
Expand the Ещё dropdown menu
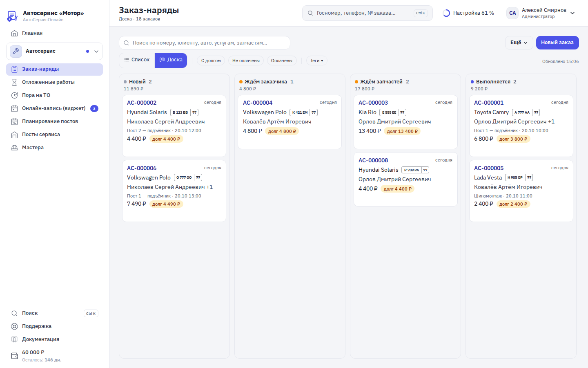point(519,43)
